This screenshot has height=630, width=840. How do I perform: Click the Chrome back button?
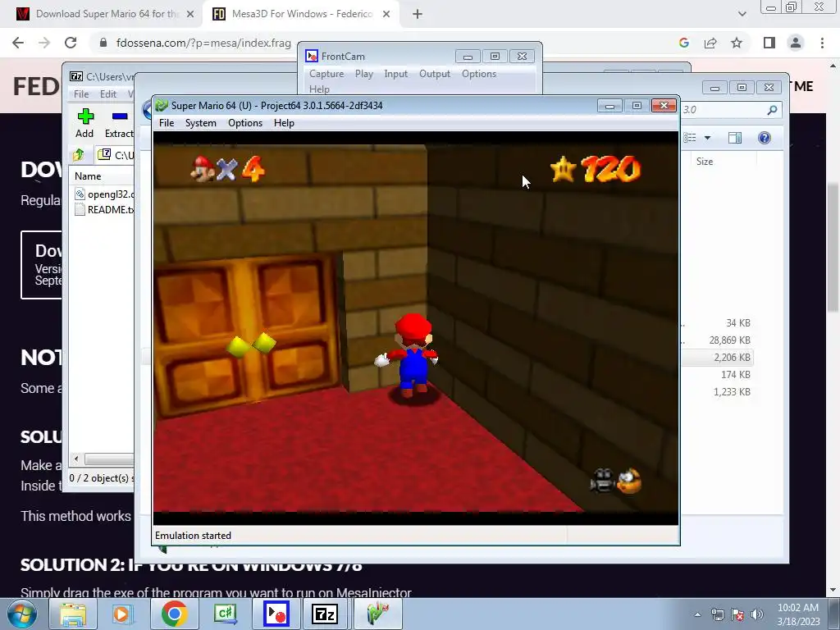18,43
